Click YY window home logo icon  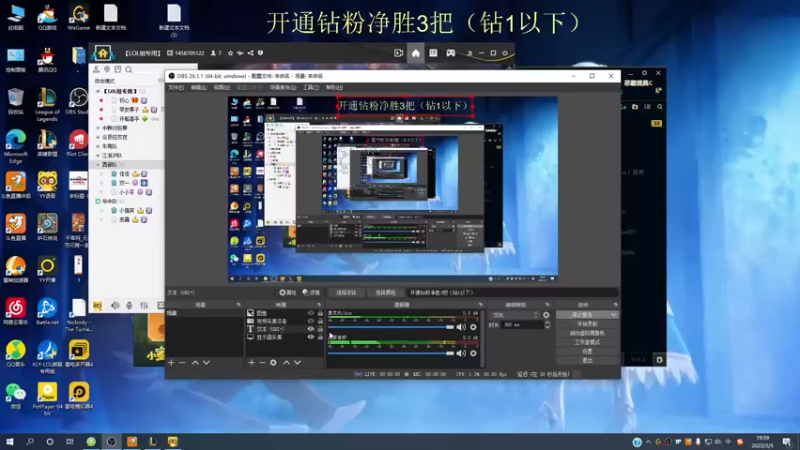(x=103, y=53)
